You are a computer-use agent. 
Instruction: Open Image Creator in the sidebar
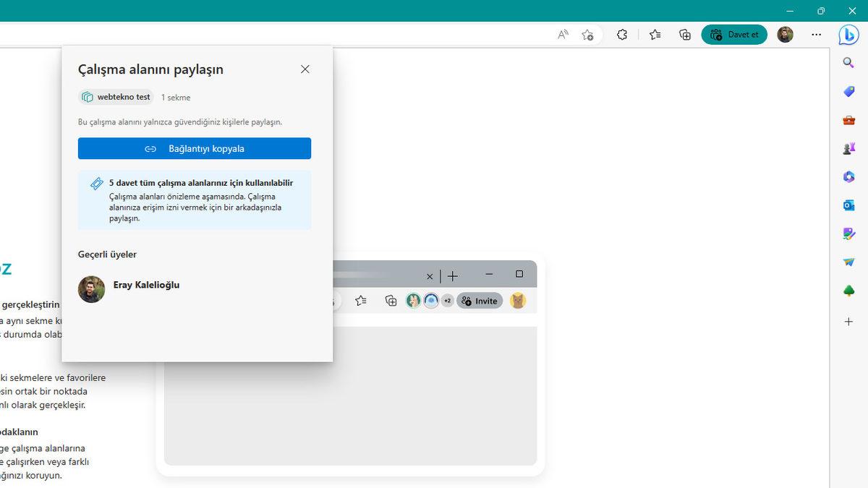pyautogui.click(x=848, y=234)
